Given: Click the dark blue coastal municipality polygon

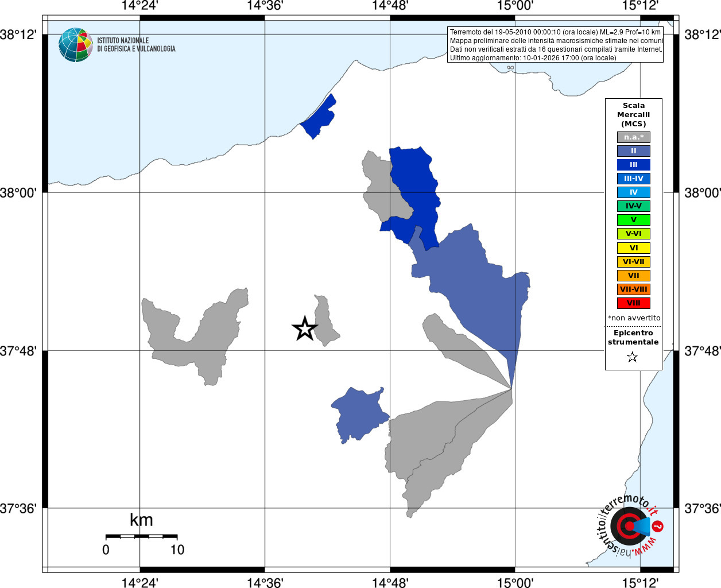Looking at the screenshot, I should pos(319,118).
